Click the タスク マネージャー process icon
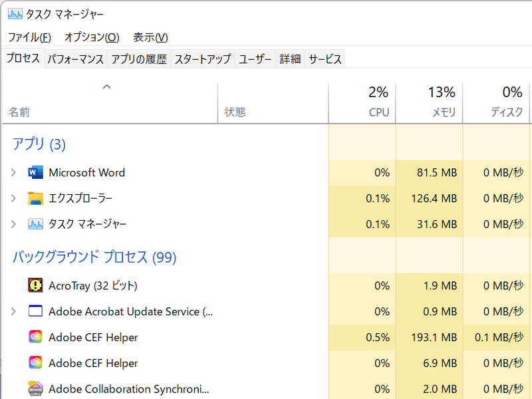 point(35,224)
